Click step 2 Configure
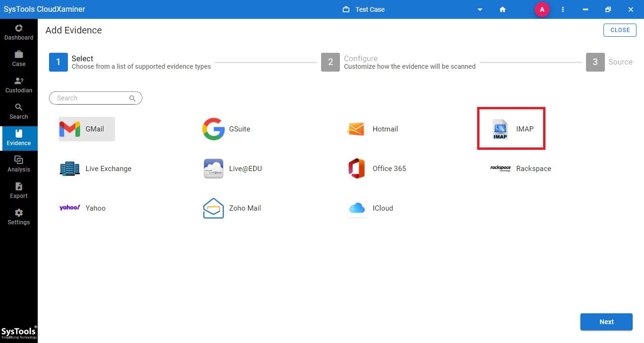644x343 pixels. 398,62
